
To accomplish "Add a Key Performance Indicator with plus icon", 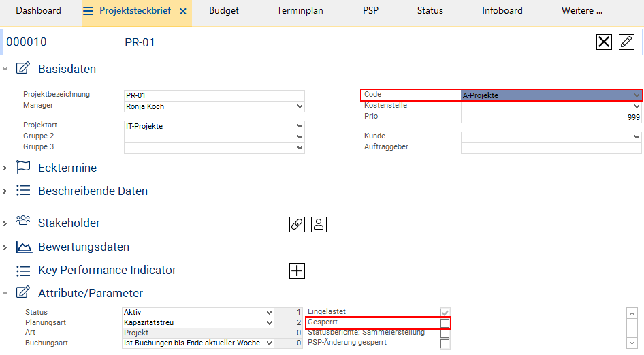I will [297, 271].
